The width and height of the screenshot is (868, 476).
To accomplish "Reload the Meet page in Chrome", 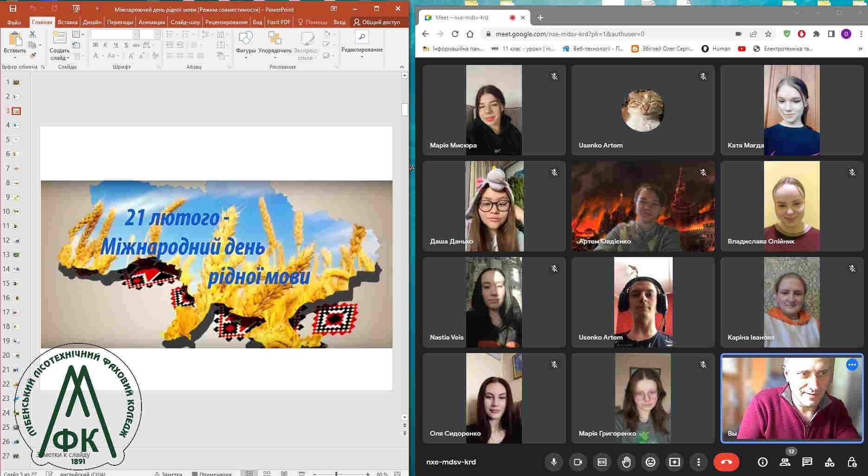I will (x=455, y=34).
